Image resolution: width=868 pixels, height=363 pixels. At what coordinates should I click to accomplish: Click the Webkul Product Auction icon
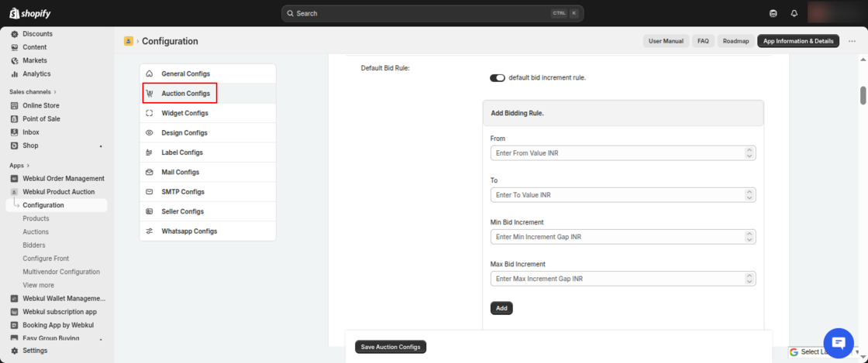click(x=15, y=192)
